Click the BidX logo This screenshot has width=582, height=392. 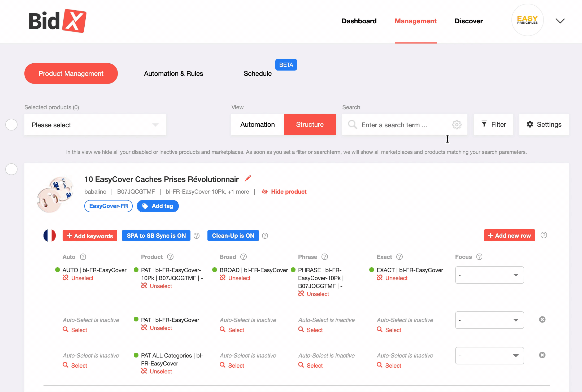pyautogui.click(x=58, y=21)
